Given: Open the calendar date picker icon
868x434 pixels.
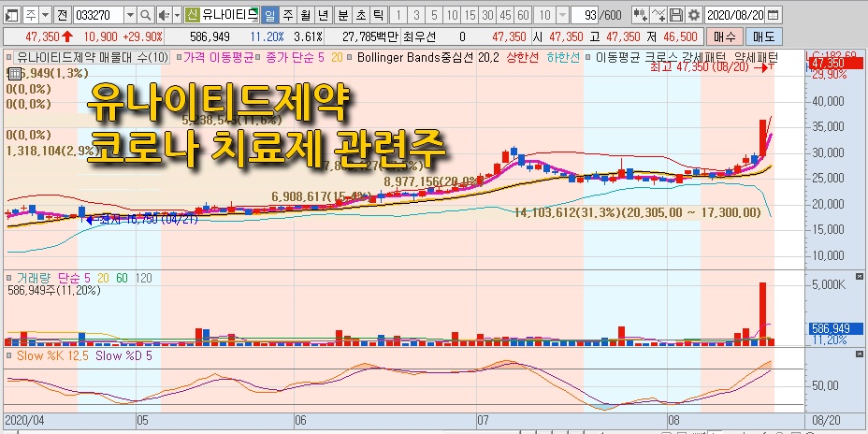Looking at the screenshot, I should click(x=774, y=15).
